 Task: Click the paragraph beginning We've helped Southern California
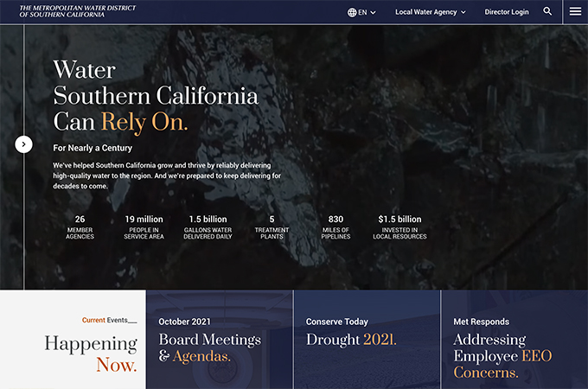pyautogui.click(x=167, y=175)
